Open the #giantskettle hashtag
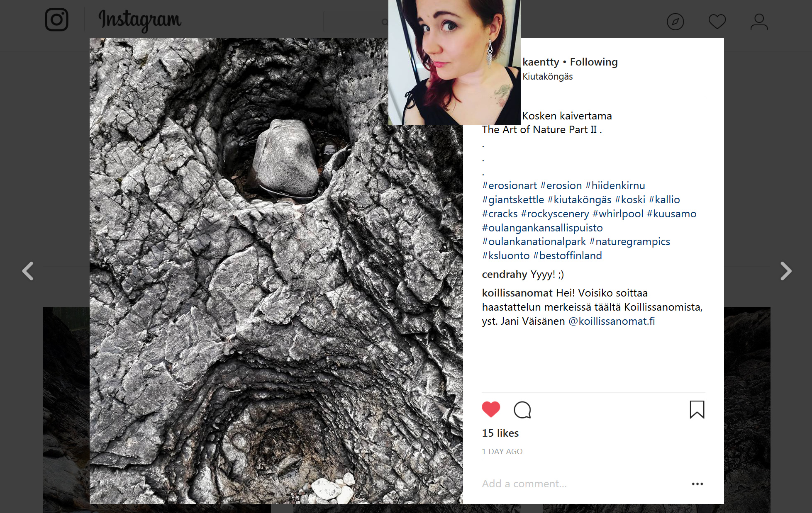 (513, 199)
